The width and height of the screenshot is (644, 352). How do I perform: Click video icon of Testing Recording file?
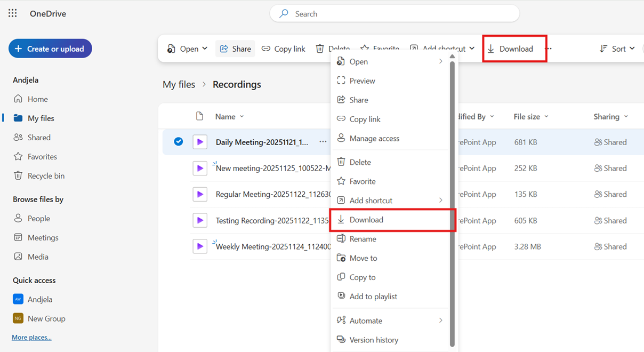click(x=200, y=220)
